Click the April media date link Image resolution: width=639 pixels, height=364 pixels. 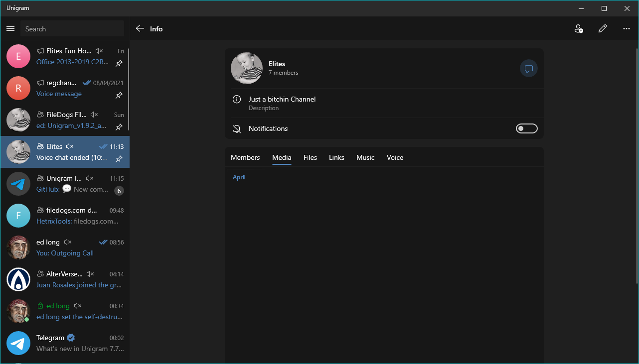click(239, 177)
